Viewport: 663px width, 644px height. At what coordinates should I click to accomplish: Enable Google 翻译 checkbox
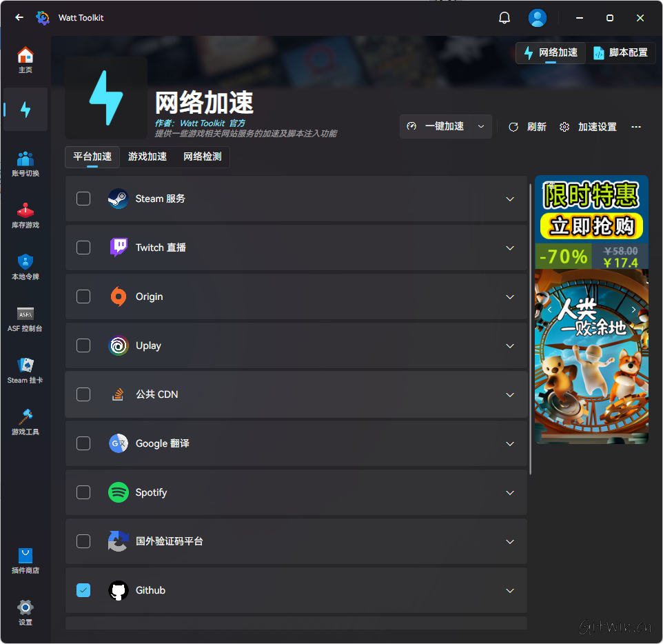[x=83, y=443]
